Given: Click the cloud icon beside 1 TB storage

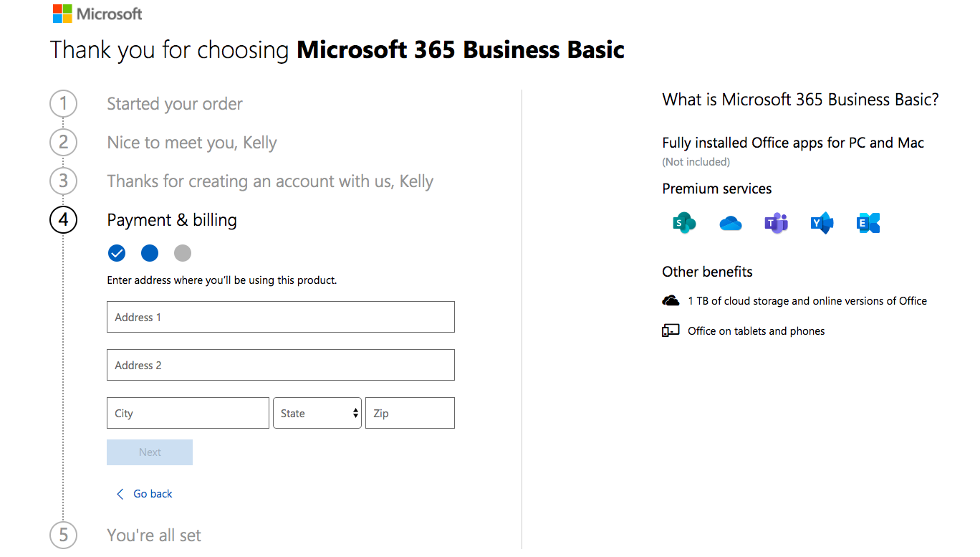Looking at the screenshot, I should tap(671, 300).
